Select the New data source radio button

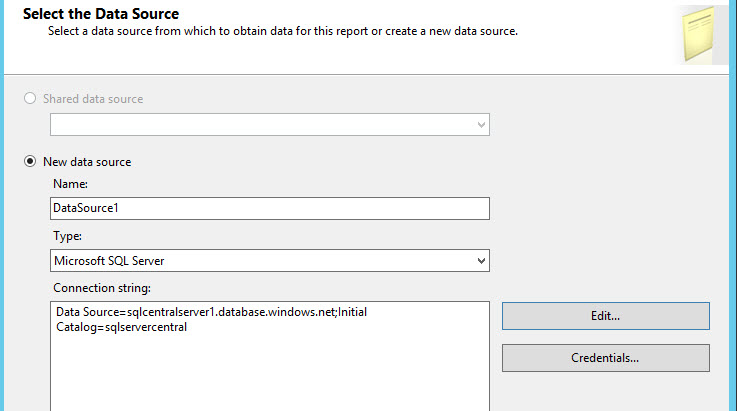coord(31,161)
